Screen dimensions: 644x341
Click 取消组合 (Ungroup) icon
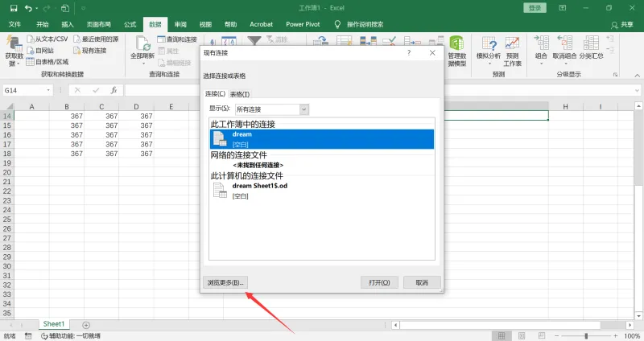565,43
